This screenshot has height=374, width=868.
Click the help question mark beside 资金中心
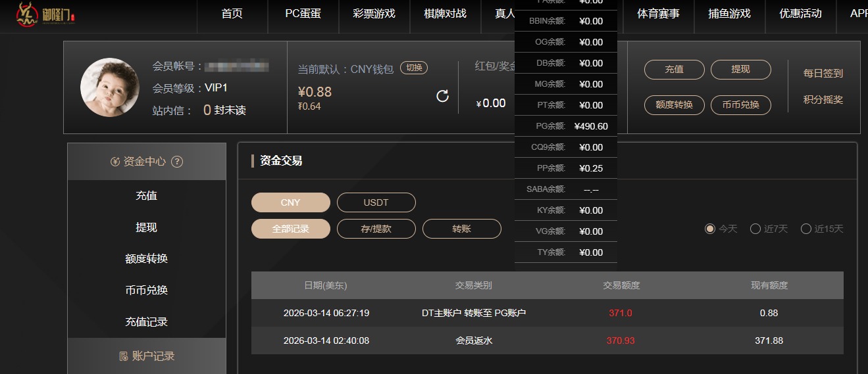(x=176, y=162)
